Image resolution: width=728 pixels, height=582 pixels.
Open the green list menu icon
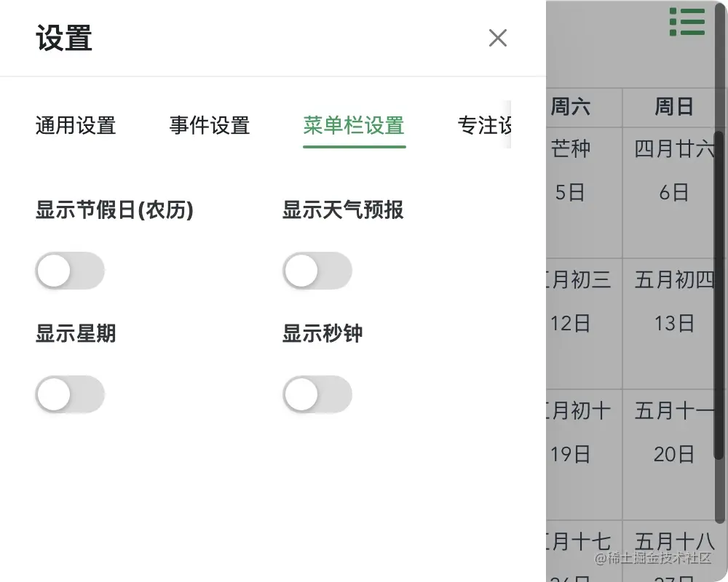coord(687,21)
